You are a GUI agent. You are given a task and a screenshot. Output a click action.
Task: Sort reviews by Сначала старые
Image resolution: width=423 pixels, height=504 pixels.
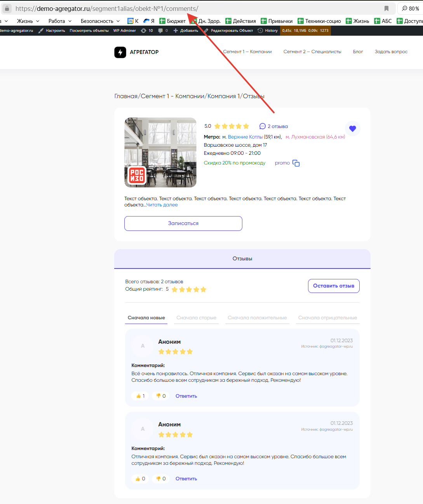click(x=196, y=318)
